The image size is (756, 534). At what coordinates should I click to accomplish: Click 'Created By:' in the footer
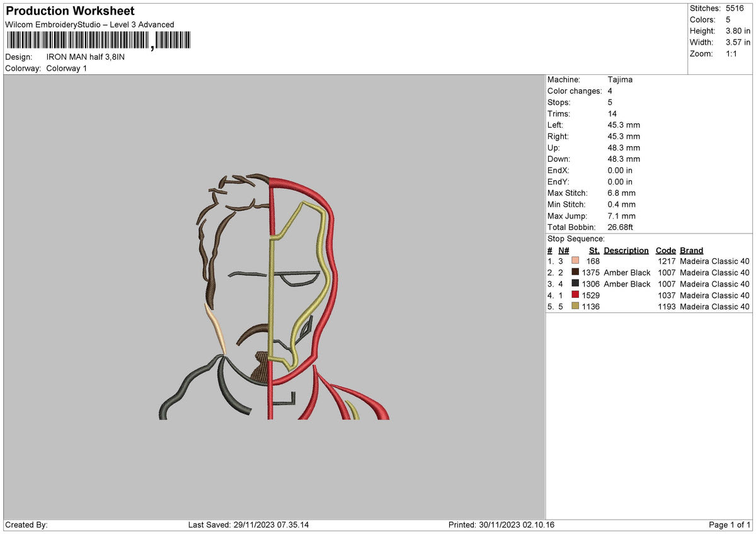[x=26, y=525]
